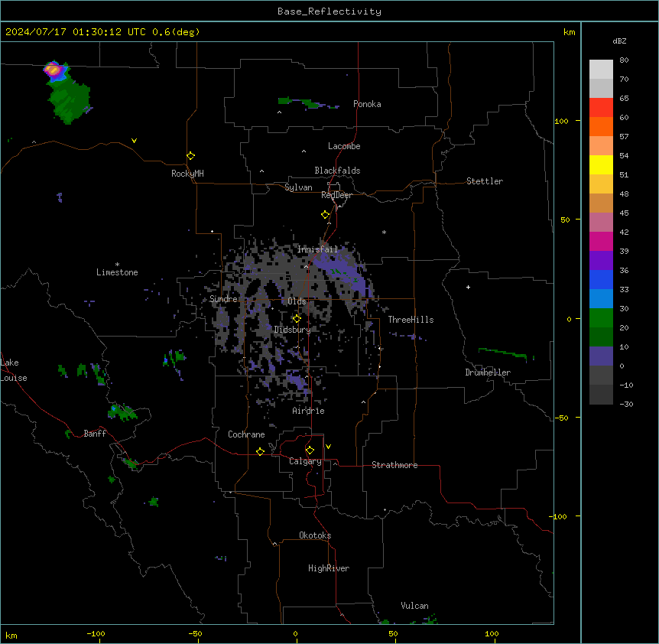Click the asterisk marker above Limestone
The image size is (659, 644).
tap(117, 265)
